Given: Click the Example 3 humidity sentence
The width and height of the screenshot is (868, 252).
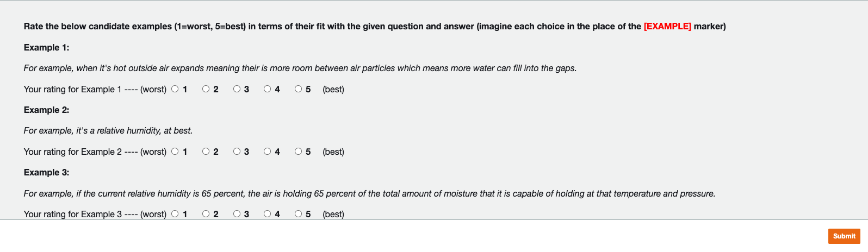Looking at the screenshot, I should coord(369,193).
